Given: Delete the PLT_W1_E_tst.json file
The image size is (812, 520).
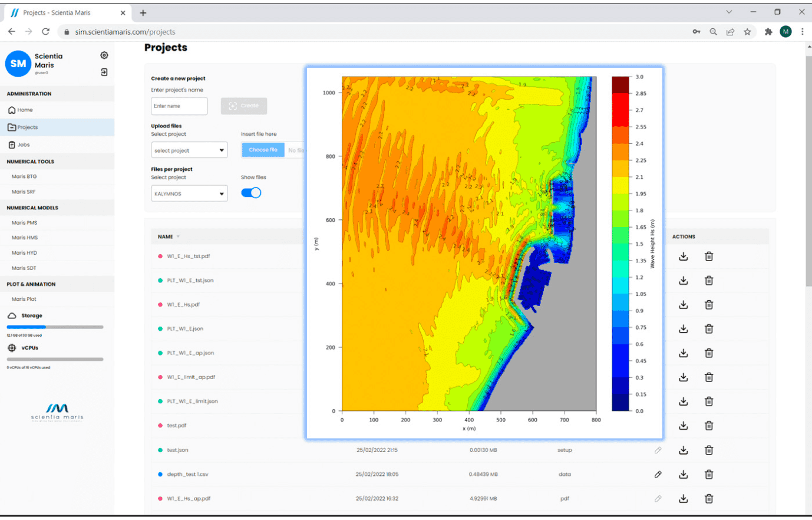Looking at the screenshot, I should 709,281.
